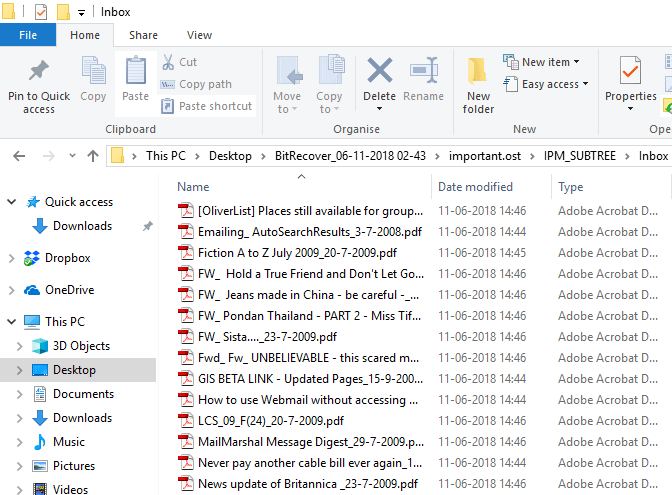Click the New folder icon
The height and width of the screenshot is (495, 672).
tap(477, 70)
